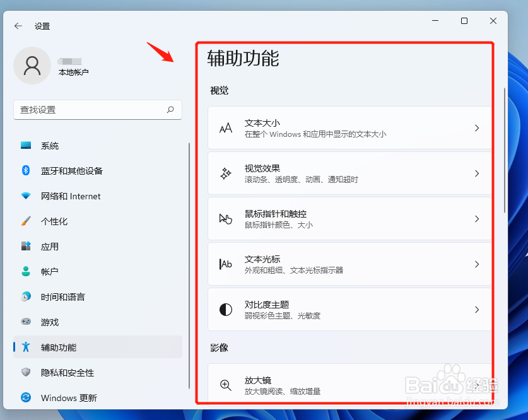This screenshot has width=528, height=420.
Task: Click the Bluetooth icon in sidebar
Action: pos(26,170)
